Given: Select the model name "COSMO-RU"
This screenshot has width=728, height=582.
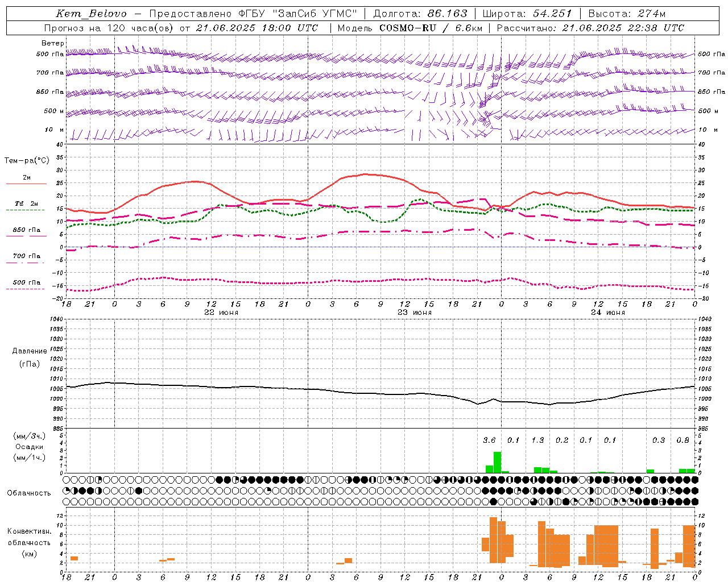Looking at the screenshot, I should pos(408,28).
